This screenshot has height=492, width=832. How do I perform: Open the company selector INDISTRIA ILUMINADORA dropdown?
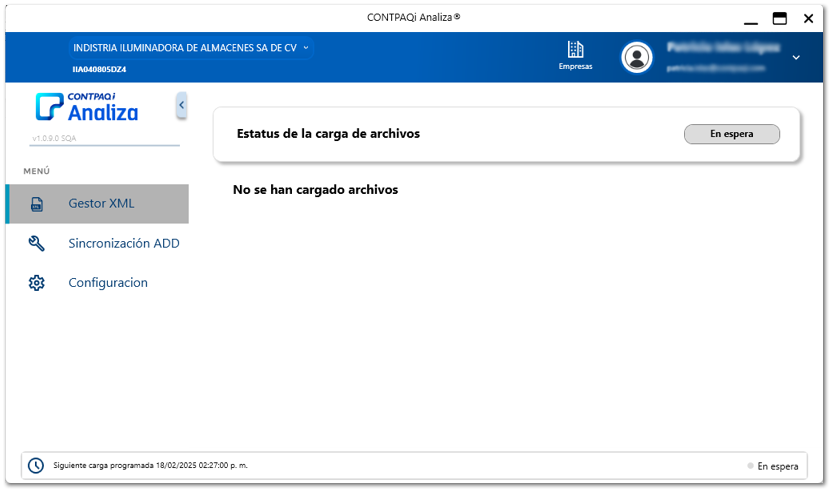click(190, 48)
